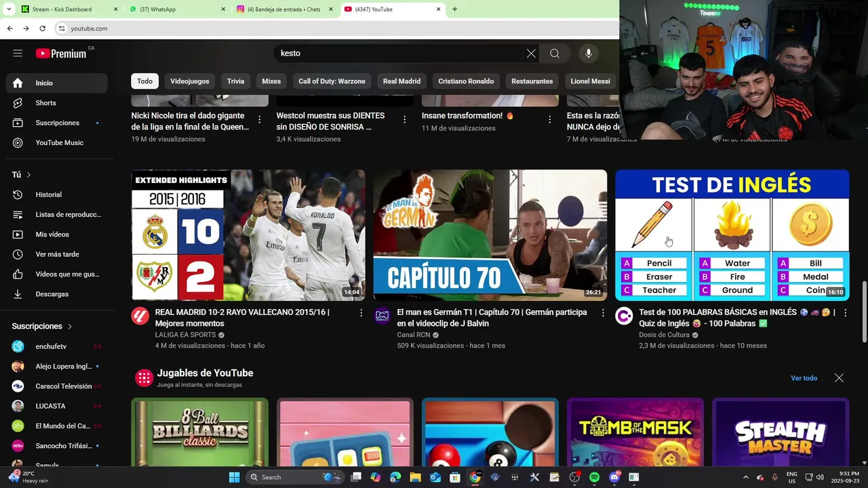Open the Stealth Master game card

(x=781, y=432)
